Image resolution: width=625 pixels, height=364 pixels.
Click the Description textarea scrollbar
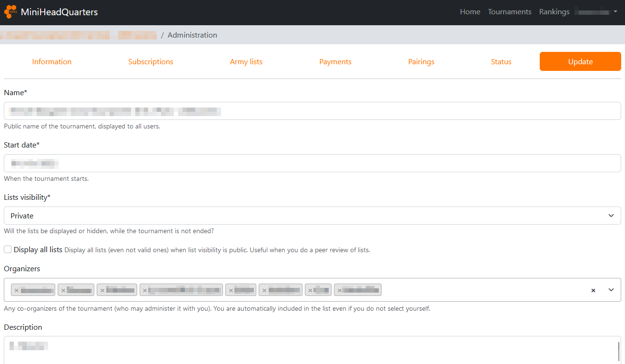(x=618, y=351)
